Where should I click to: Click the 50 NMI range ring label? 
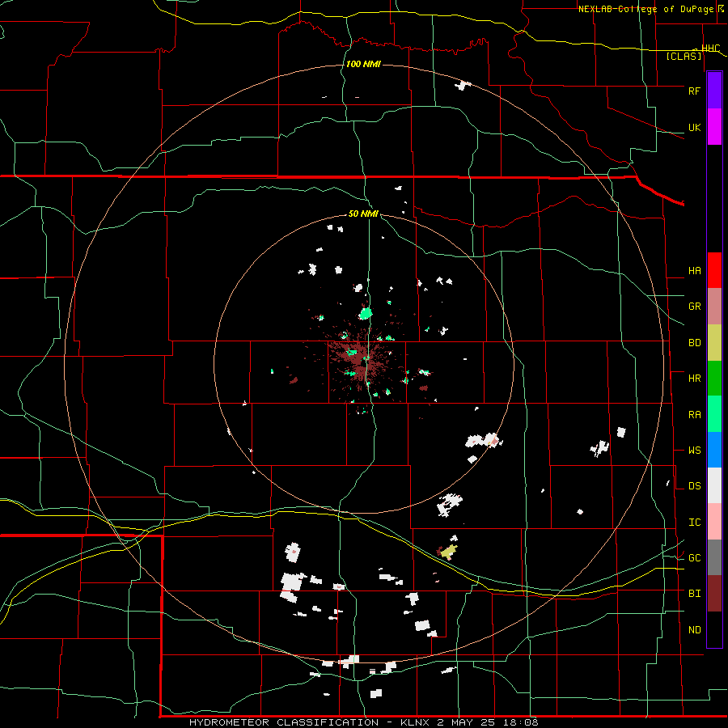[x=363, y=214]
